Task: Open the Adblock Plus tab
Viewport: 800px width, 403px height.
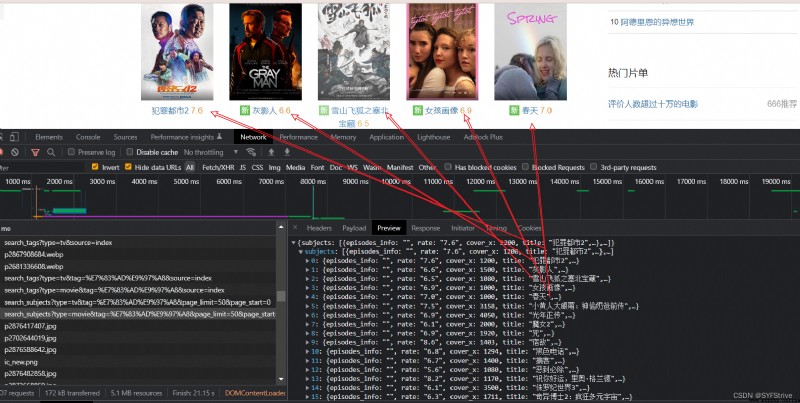Action: 483,137
